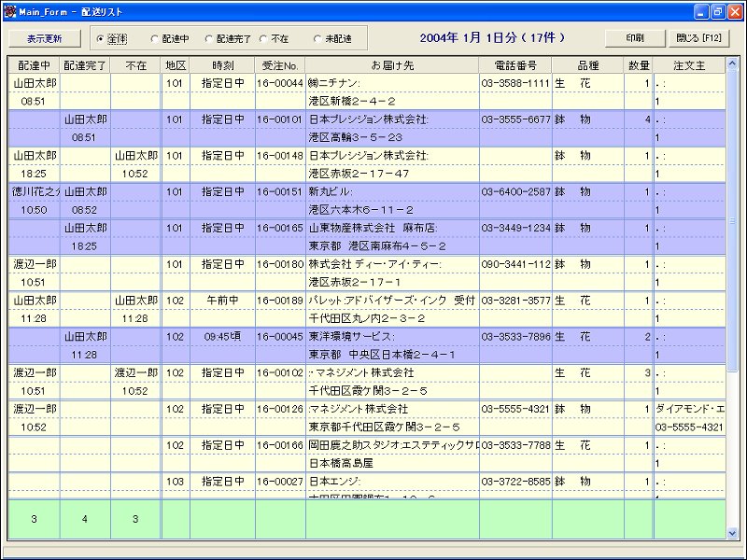The image size is (747, 560).
Task: Select order number 16-00044
Action: pyautogui.click(x=280, y=83)
